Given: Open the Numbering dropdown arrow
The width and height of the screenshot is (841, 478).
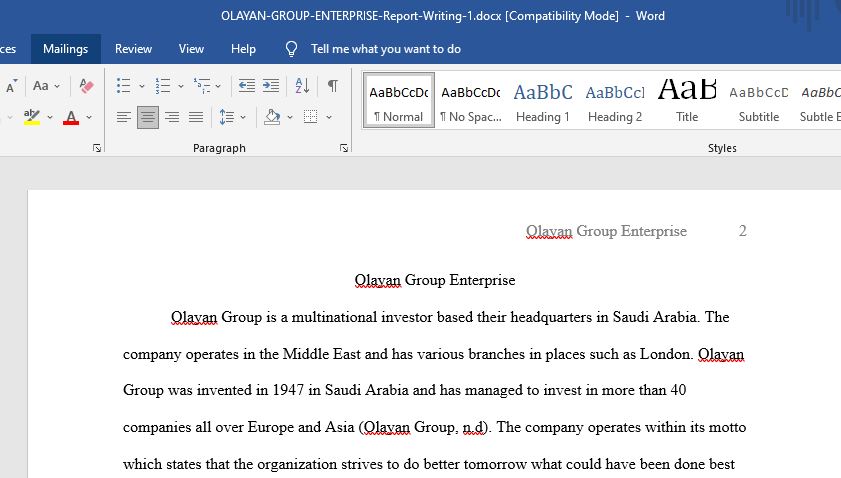Looking at the screenshot, I should tap(181, 86).
